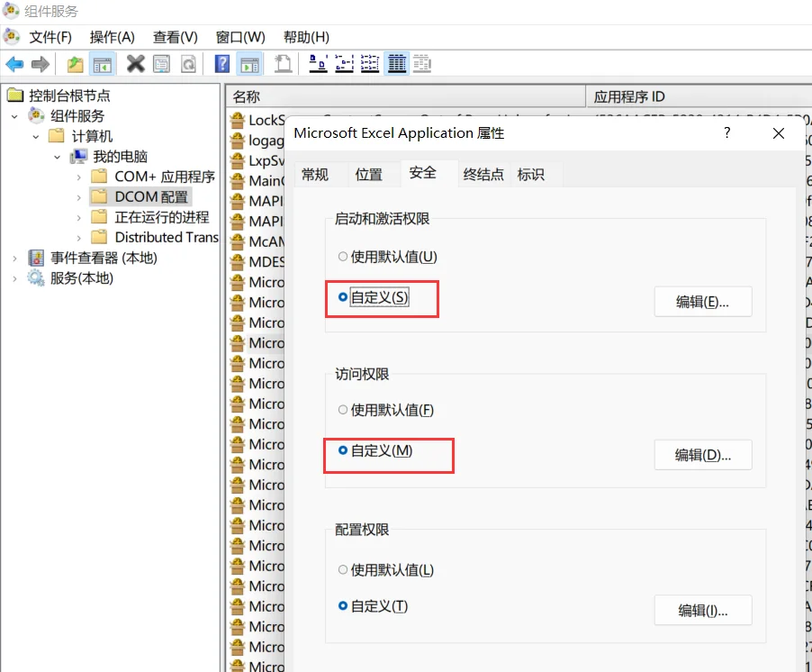812x672 pixels.
Task: Click the Refresh toolbar icon
Action: click(188, 64)
